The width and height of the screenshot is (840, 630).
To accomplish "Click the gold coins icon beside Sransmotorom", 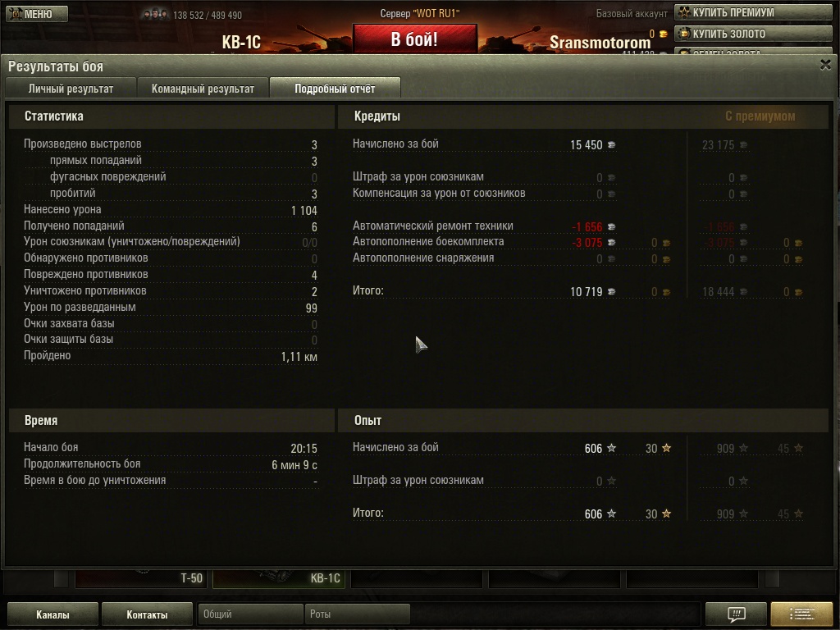I will [x=663, y=34].
